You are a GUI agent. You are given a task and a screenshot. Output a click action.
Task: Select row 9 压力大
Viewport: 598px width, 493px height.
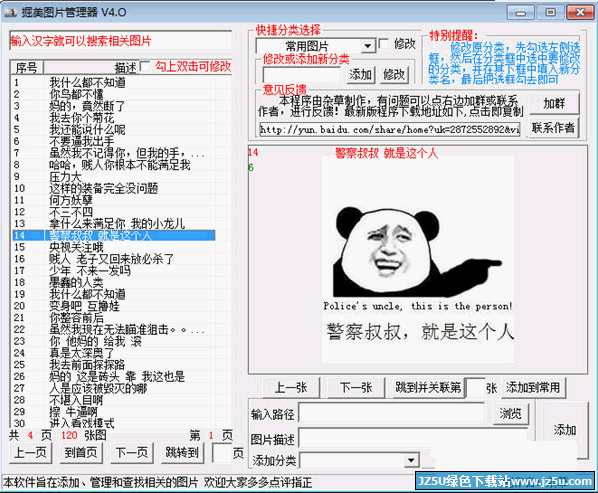pos(114,176)
